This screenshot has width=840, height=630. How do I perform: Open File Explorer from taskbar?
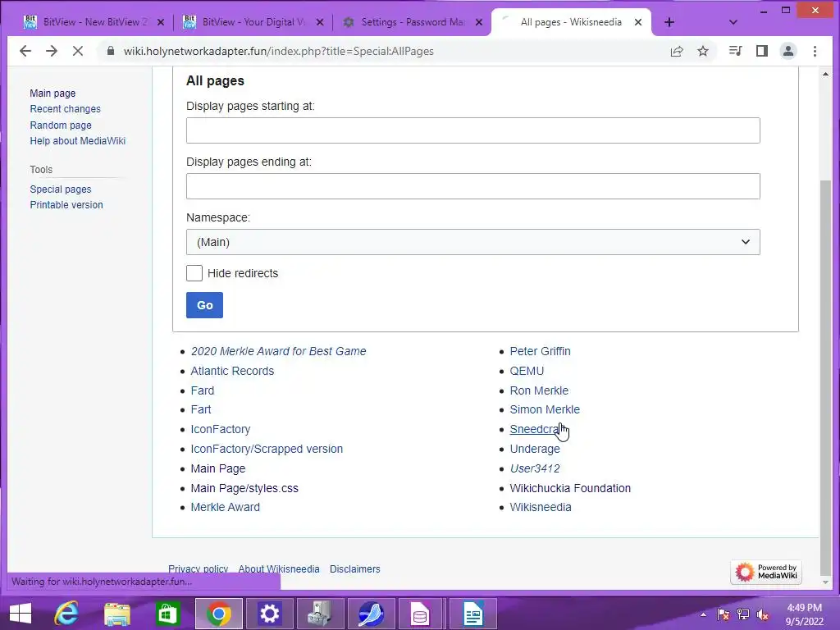pyautogui.click(x=116, y=614)
